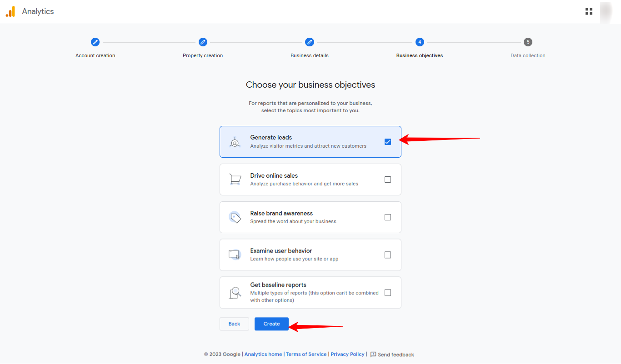The image size is (621, 364).
Task: Click the price tag brand awareness icon
Action: pyautogui.click(x=235, y=217)
